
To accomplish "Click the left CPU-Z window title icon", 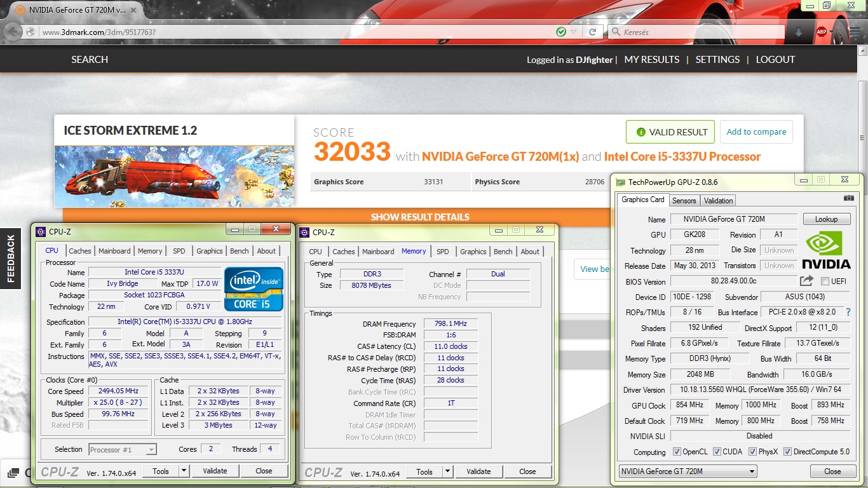I will click(x=41, y=231).
